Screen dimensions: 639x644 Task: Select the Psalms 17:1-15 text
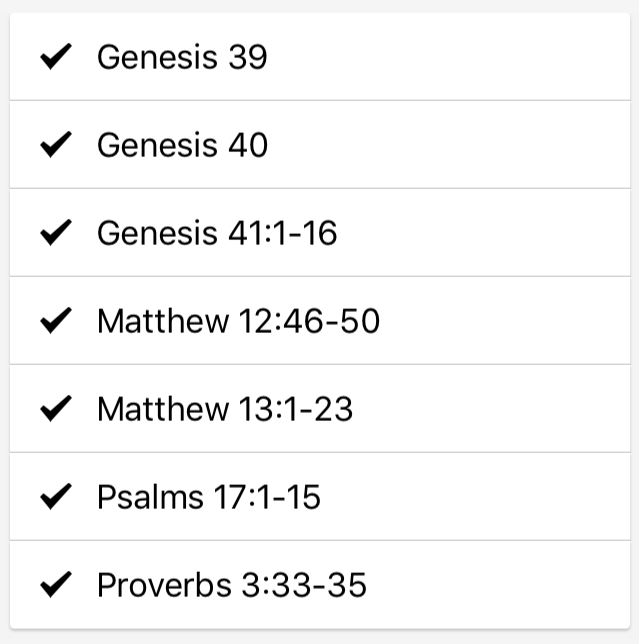(x=209, y=497)
